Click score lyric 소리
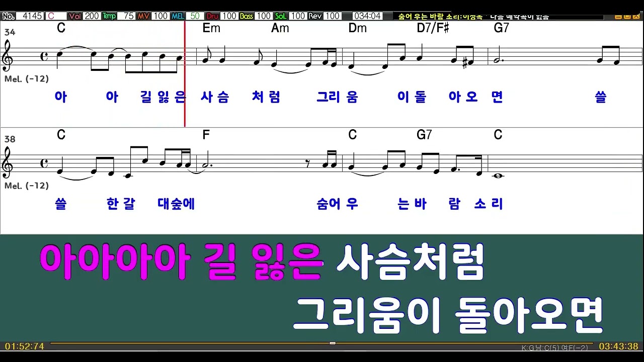This screenshot has width=644, height=362. click(489, 204)
